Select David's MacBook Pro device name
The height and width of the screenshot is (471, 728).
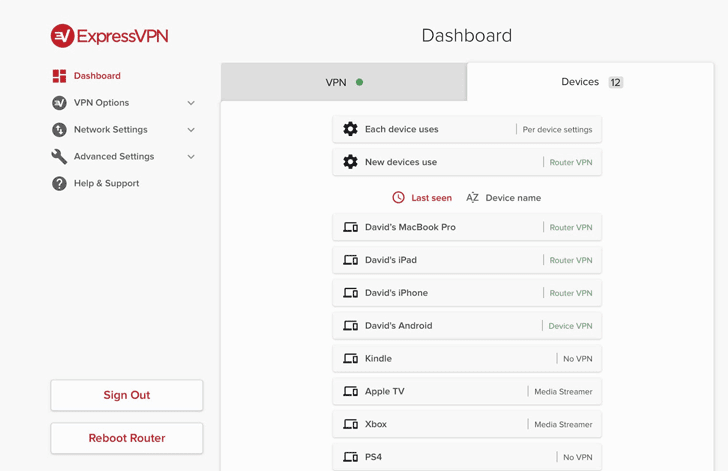[410, 227]
